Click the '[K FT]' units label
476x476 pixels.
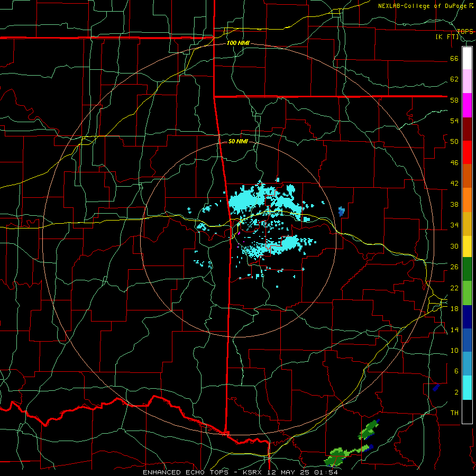point(447,36)
